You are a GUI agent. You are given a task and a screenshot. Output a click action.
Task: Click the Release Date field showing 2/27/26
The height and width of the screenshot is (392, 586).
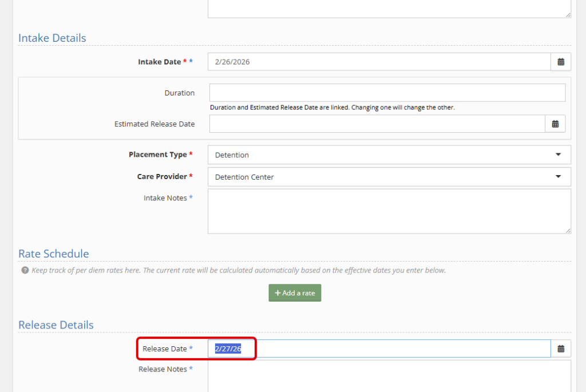(379, 349)
